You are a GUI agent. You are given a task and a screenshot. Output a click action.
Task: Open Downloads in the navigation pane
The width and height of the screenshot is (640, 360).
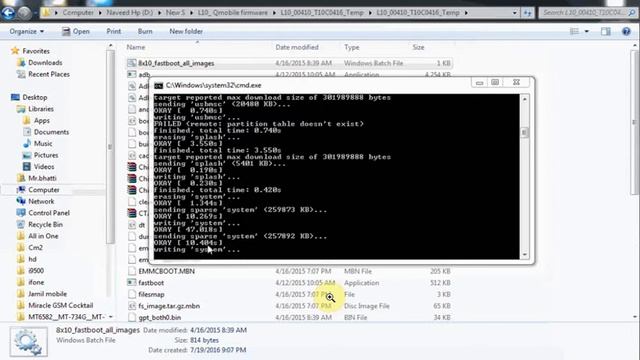[45, 63]
